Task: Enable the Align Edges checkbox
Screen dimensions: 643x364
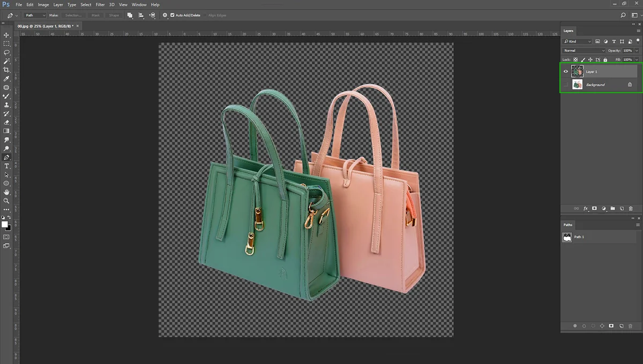Action: tap(205, 15)
